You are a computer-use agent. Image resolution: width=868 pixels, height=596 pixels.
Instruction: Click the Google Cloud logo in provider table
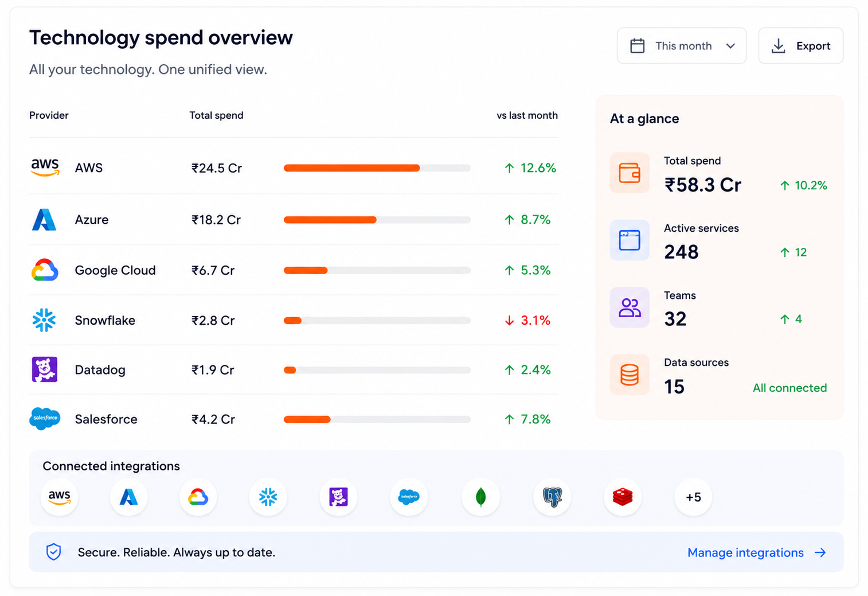pos(45,270)
